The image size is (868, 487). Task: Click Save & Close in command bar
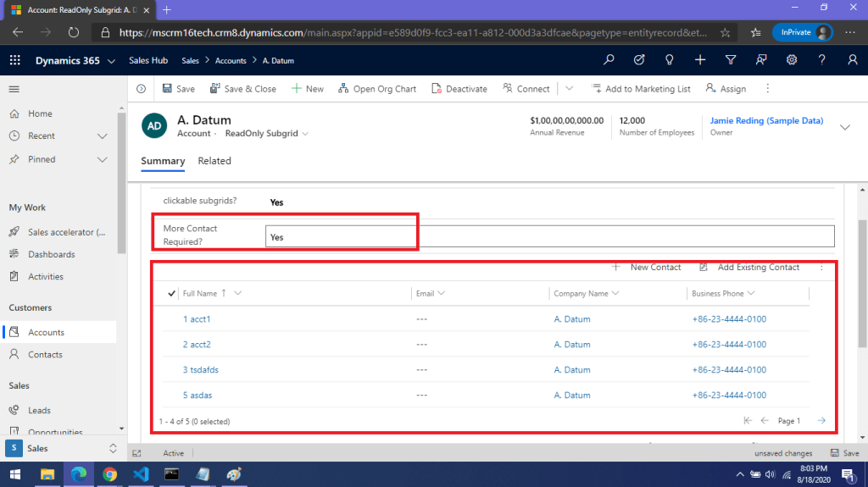tap(242, 89)
